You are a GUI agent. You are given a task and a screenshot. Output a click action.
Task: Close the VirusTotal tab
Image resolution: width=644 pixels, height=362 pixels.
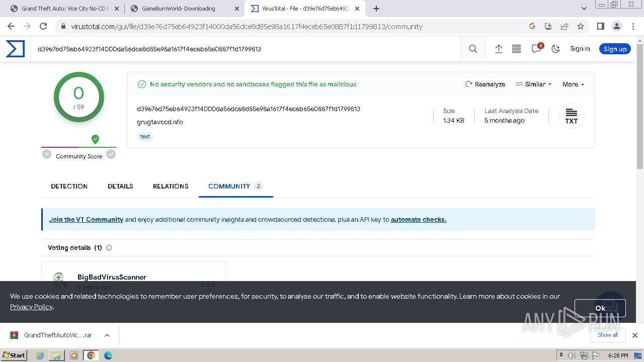[357, 9]
